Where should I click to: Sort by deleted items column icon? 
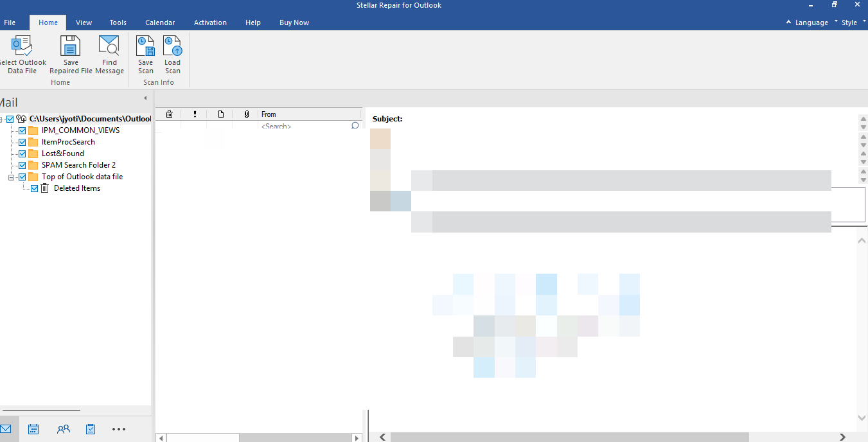pos(169,114)
